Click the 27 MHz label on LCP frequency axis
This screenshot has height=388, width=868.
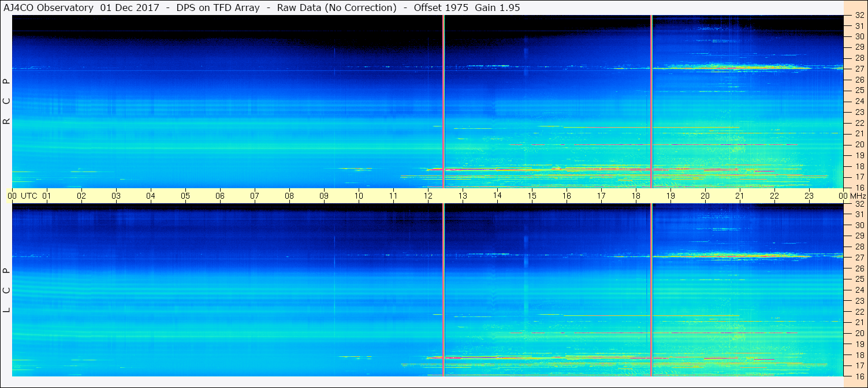pyautogui.click(x=859, y=258)
